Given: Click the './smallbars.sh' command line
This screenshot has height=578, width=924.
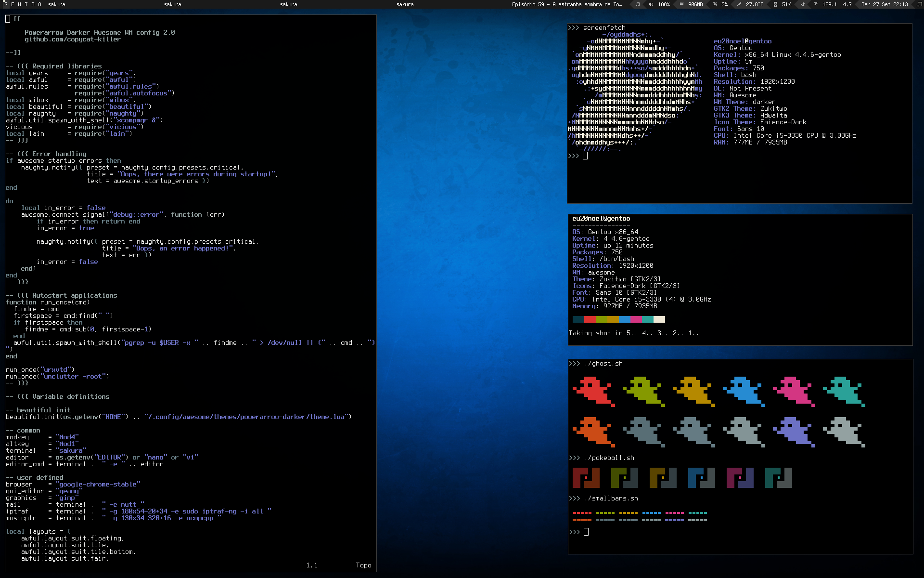Looking at the screenshot, I should coord(611,499).
